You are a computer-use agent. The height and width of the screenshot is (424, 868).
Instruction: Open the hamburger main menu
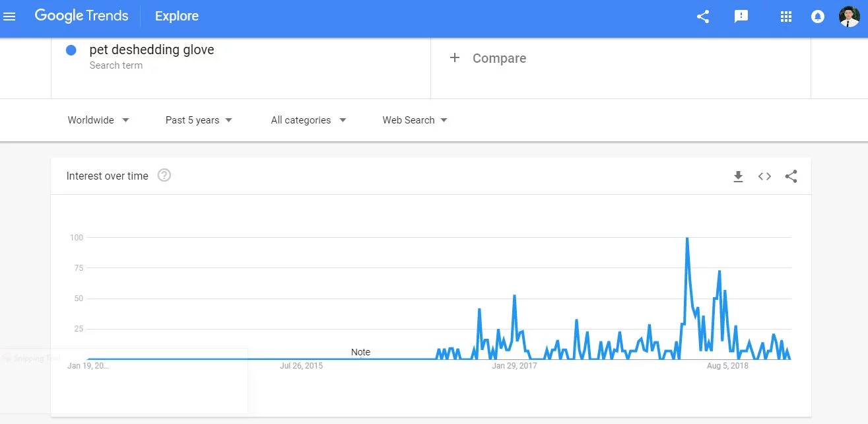[x=9, y=17]
